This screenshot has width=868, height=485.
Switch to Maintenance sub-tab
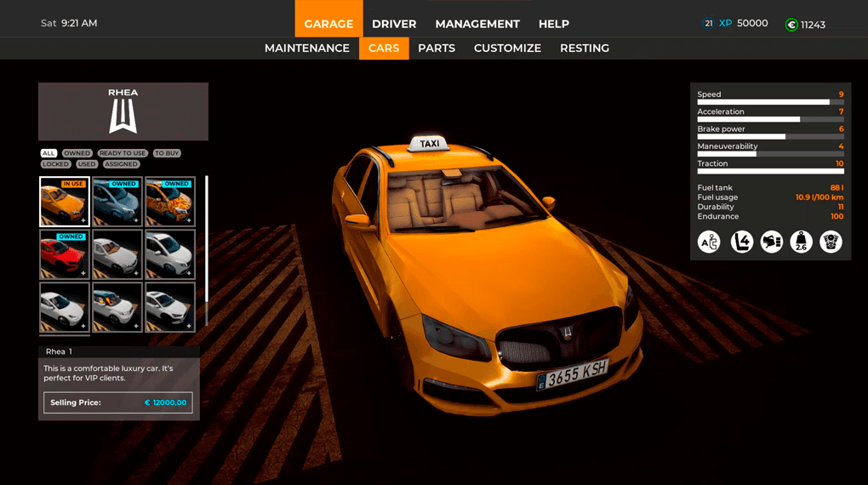[306, 48]
